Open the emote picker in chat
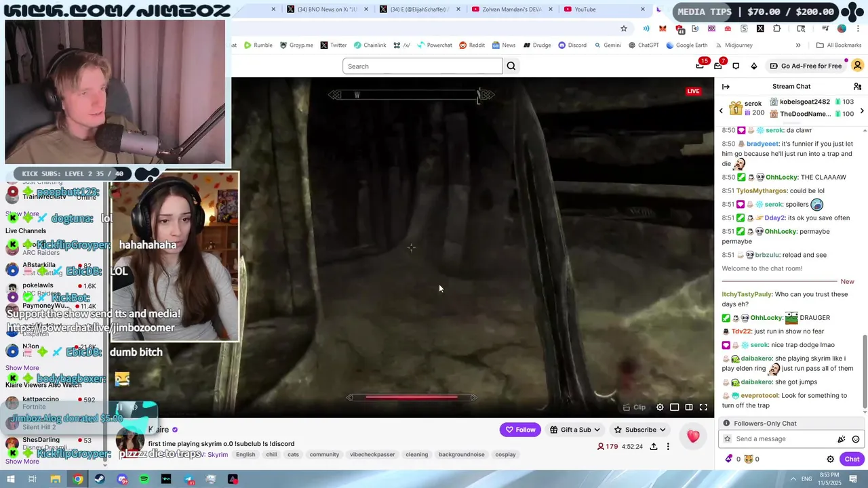This screenshot has height=488, width=868. 856,439
